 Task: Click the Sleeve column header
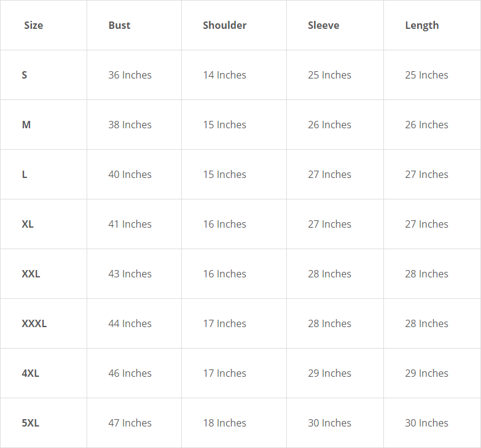coord(323,25)
